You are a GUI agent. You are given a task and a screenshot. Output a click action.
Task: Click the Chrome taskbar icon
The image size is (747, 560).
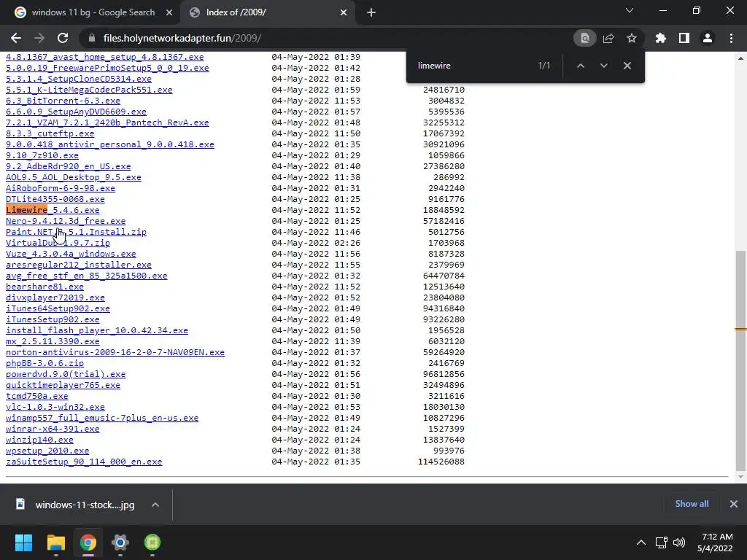[x=88, y=542]
